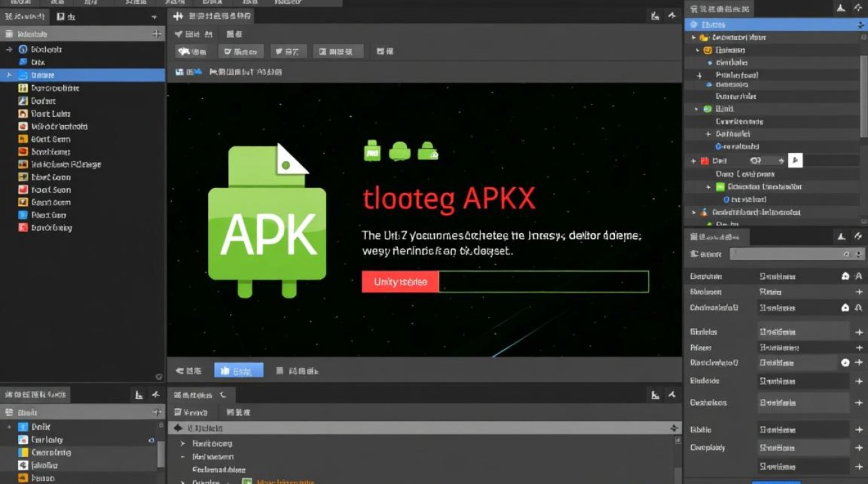Click the plus icon in the left panel header bar

(x=156, y=34)
